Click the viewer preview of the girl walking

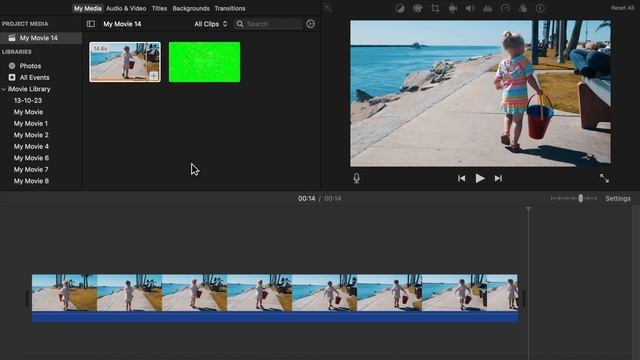click(x=480, y=93)
